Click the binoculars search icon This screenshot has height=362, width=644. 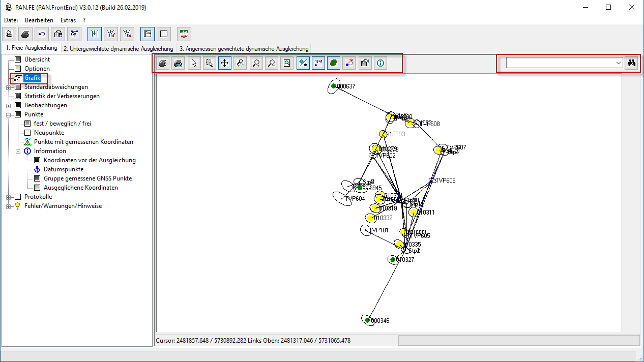pos(632,63)
